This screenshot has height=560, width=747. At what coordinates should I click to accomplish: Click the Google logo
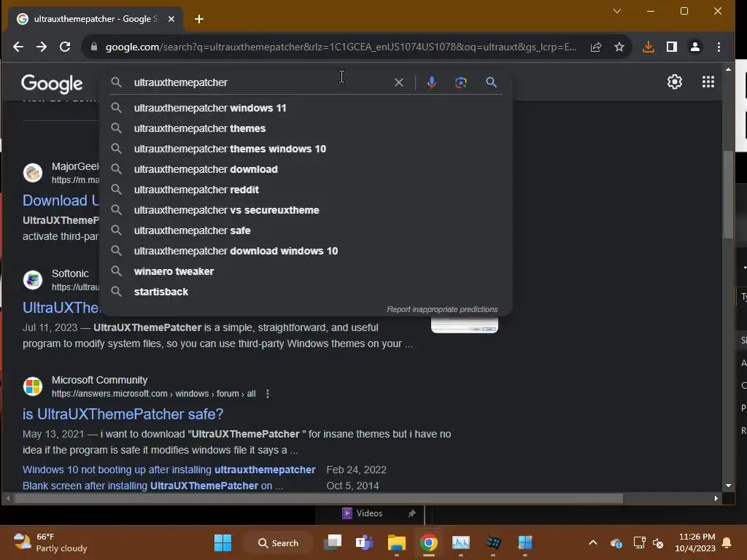click(52, 83)
